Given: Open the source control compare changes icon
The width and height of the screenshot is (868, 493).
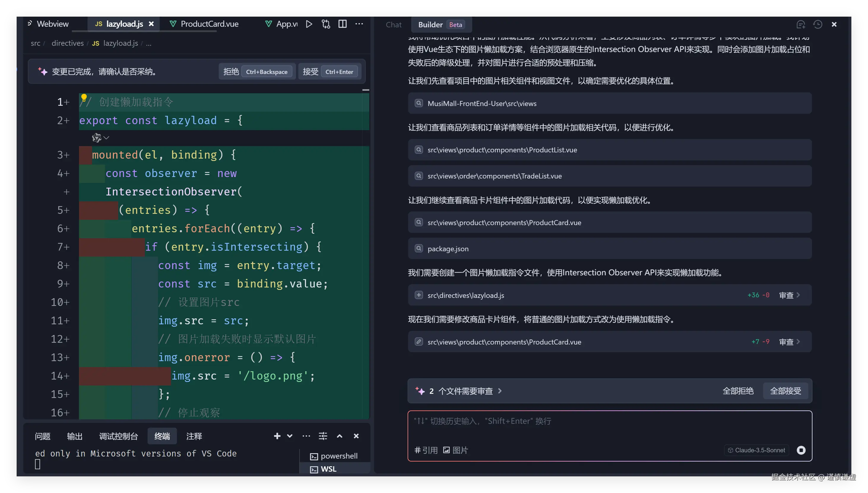Looking at the screenshot, I should 326,24.
